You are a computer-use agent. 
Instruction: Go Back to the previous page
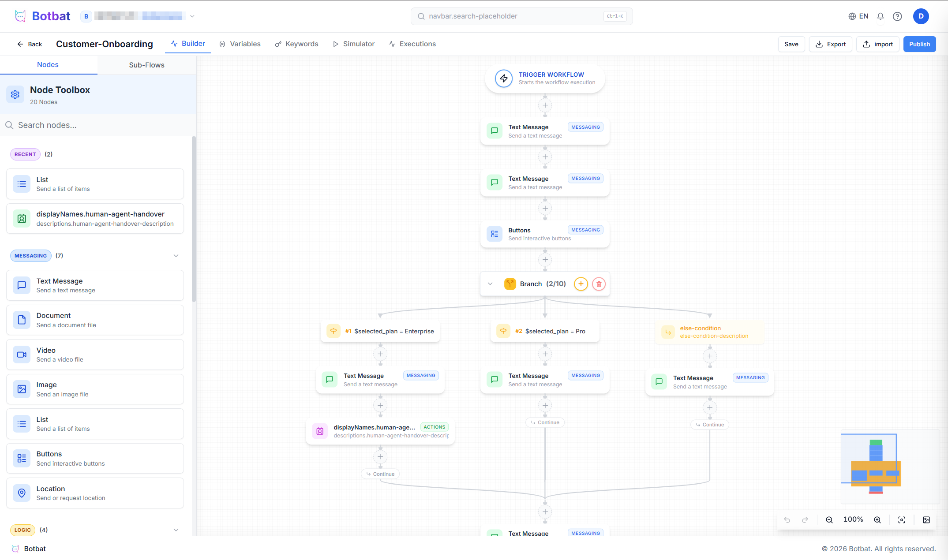(30, 44)
